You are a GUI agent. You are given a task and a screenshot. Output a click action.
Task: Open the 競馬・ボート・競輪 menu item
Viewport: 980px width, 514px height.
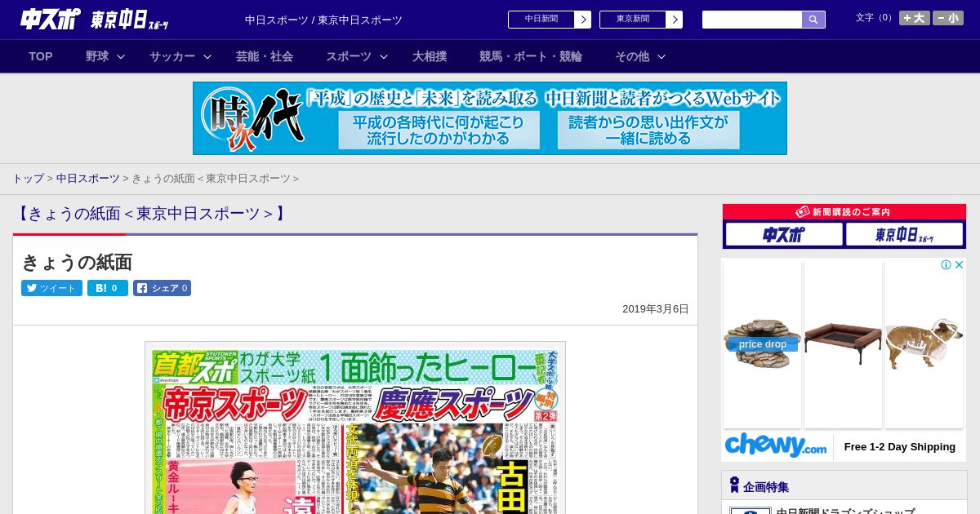[531, 56]
